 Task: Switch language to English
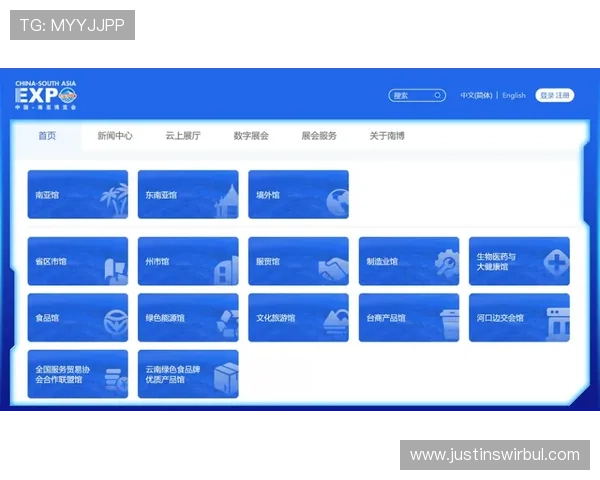click(x=514, y=95)
